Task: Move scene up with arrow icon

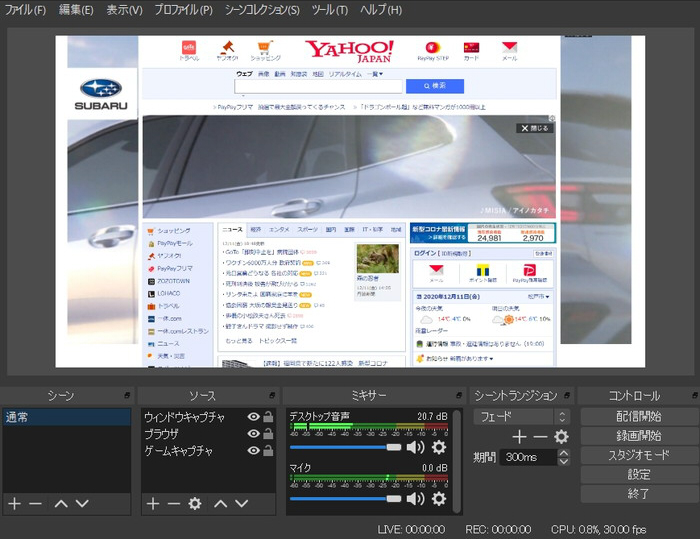Action: click(61, 504)
